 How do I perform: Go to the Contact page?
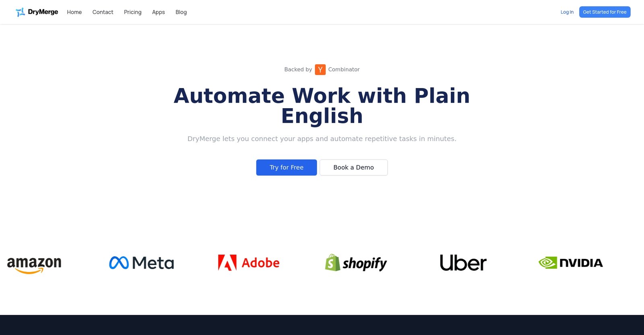(103, 12)
